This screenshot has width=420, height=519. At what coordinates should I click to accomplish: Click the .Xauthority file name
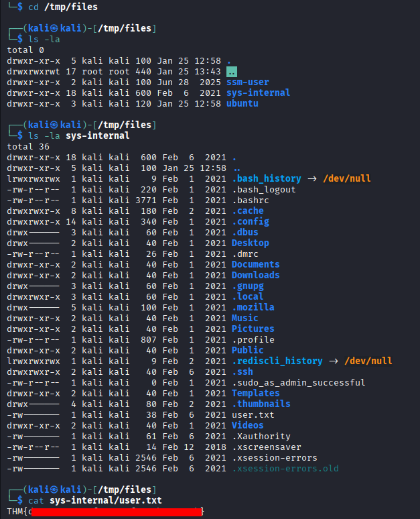coord(261,436)
